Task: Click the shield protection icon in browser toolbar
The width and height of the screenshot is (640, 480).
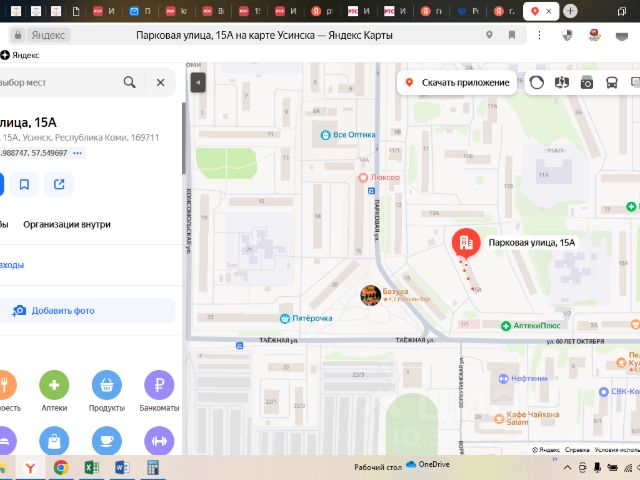Action: tap(567, 36)
